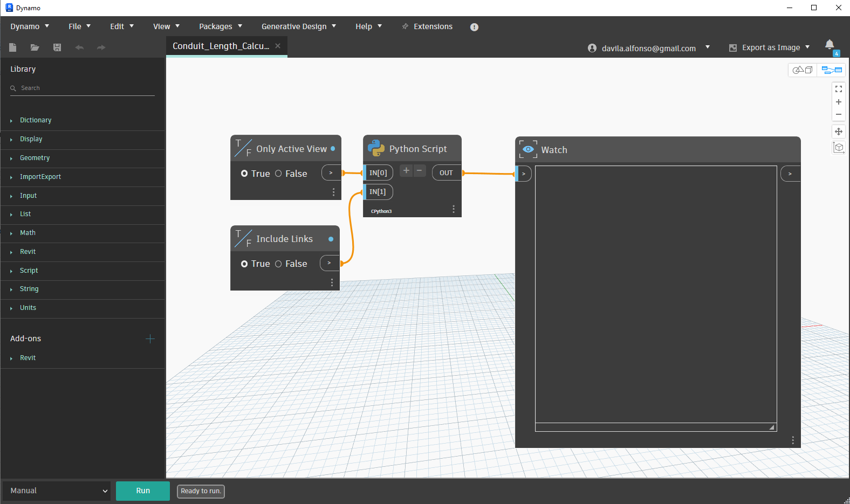Set Include Links to False

[x=279, y=264]
